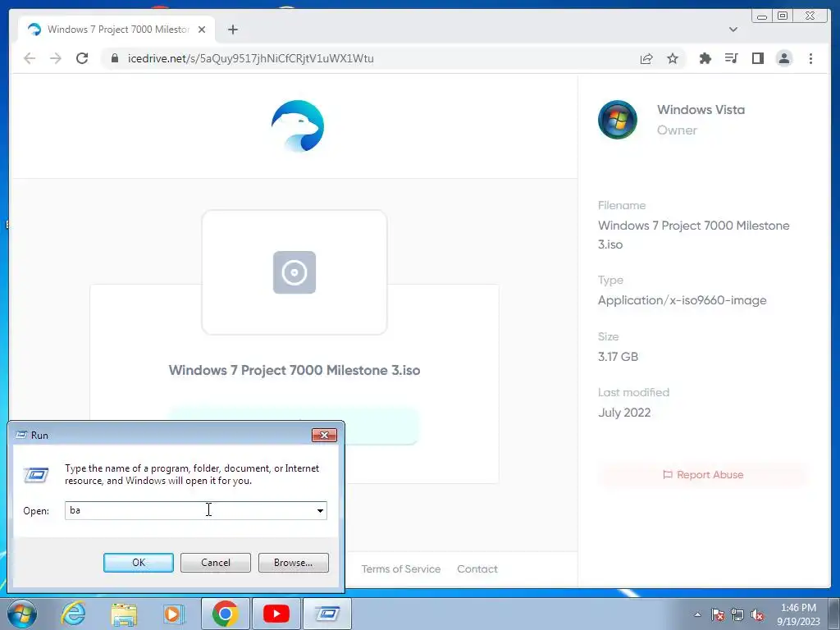Screen dimensions: 840x630
Task: Open Contact link in footer
Action: pyautogui.click(x=477, y=569)
